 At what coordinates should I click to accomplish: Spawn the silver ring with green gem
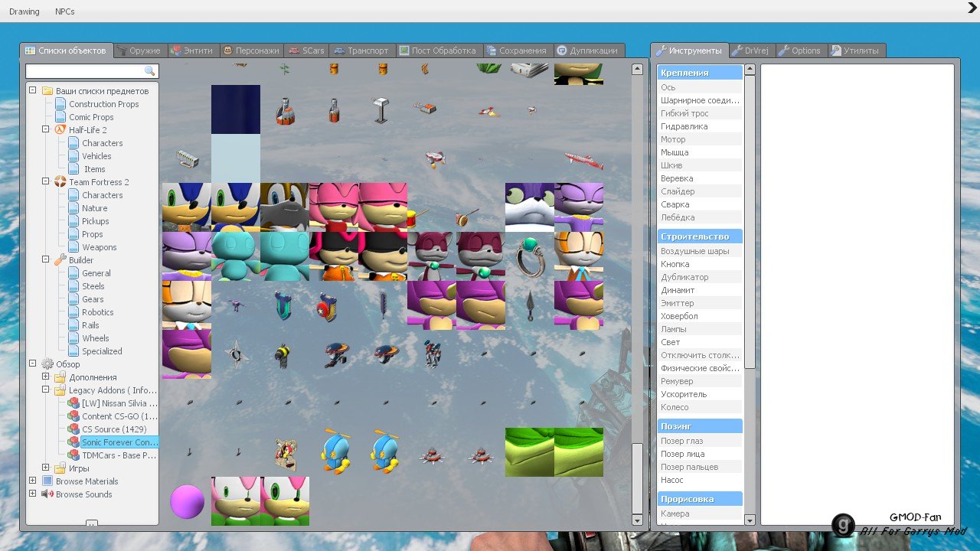(530, 256)
